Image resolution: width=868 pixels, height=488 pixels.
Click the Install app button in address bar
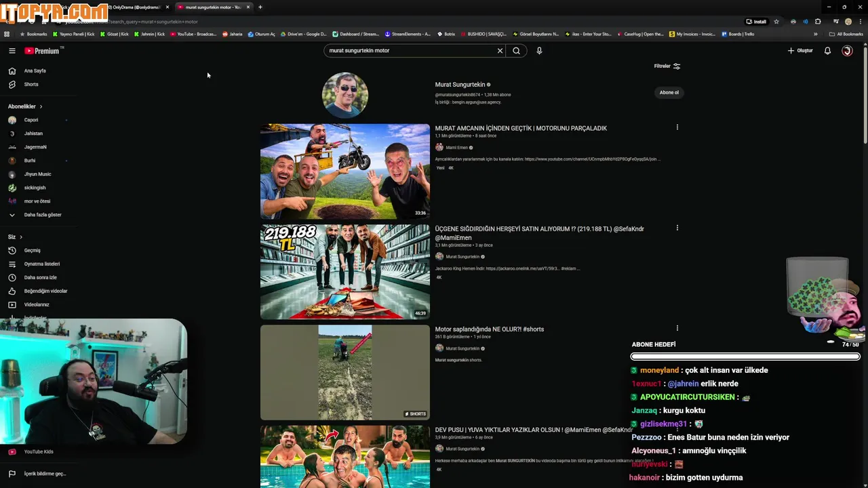(x=756, y=22)
